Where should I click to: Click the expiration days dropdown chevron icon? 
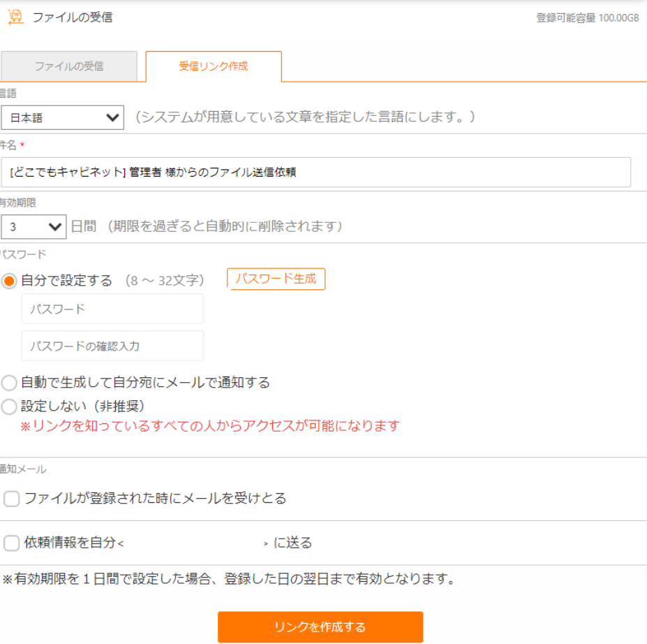point(54,225)
